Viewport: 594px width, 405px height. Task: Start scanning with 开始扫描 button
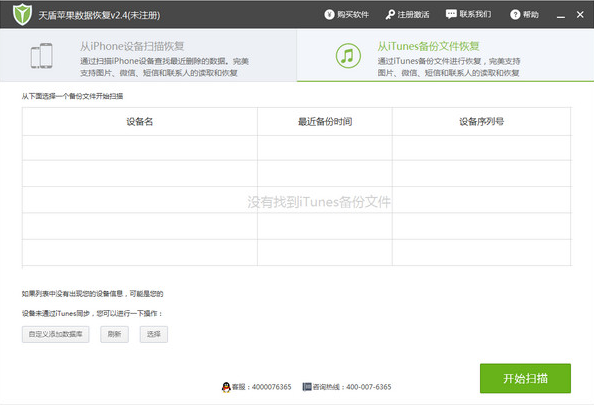pos(525,378)
